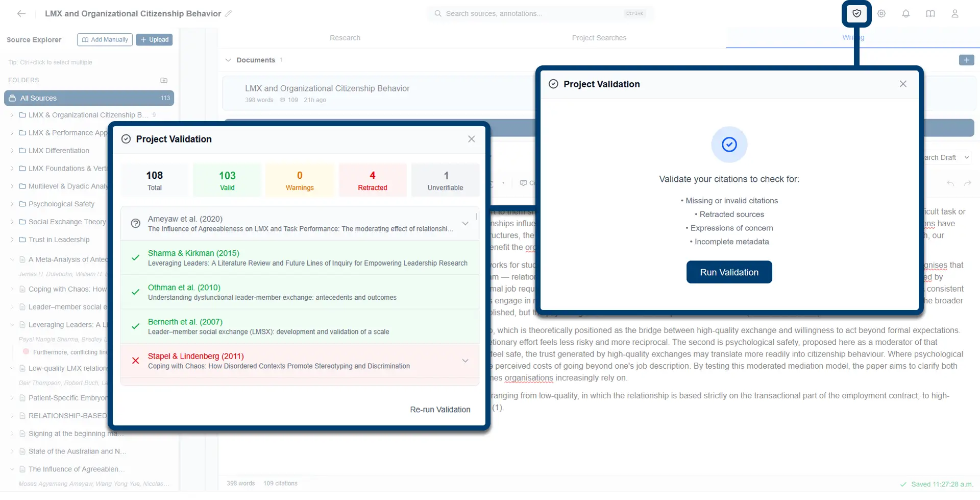Click the pencil icon to rename project
The image size is (980, 500).
point(228,14)
